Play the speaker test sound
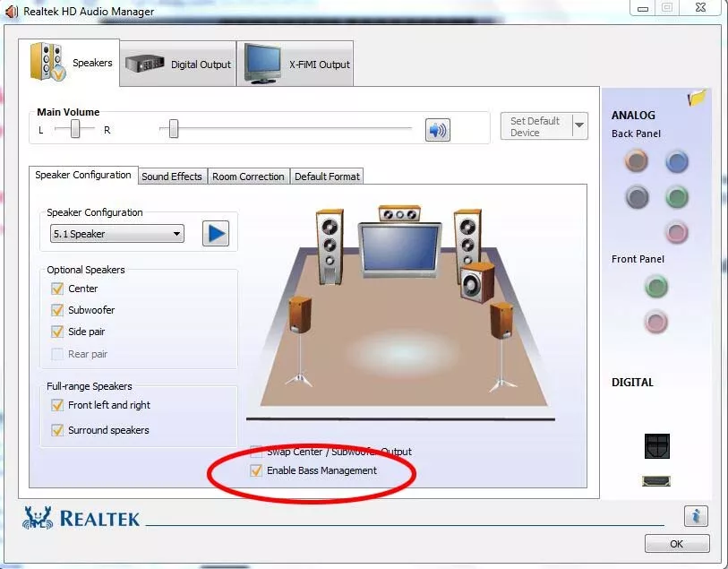This screenshot has width=728, height=569. tap(216, 233)
